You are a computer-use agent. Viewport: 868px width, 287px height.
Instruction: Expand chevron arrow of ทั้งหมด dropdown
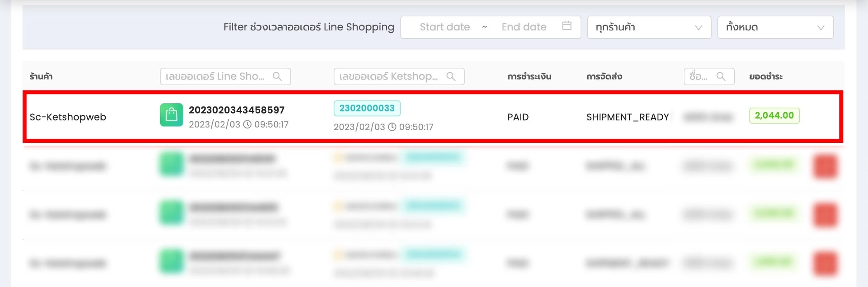pos(821,28)
